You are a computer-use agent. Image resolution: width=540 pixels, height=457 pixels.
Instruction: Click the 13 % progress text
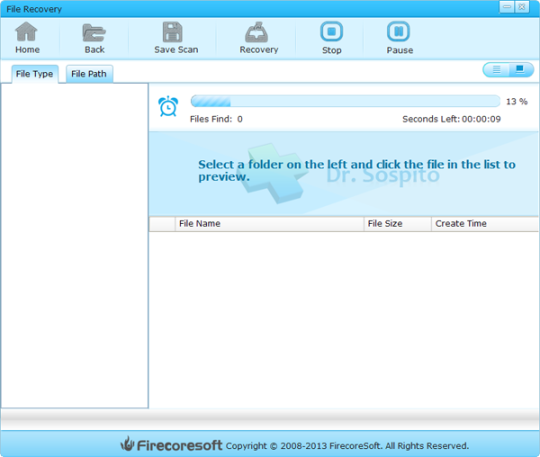(517, 102)
